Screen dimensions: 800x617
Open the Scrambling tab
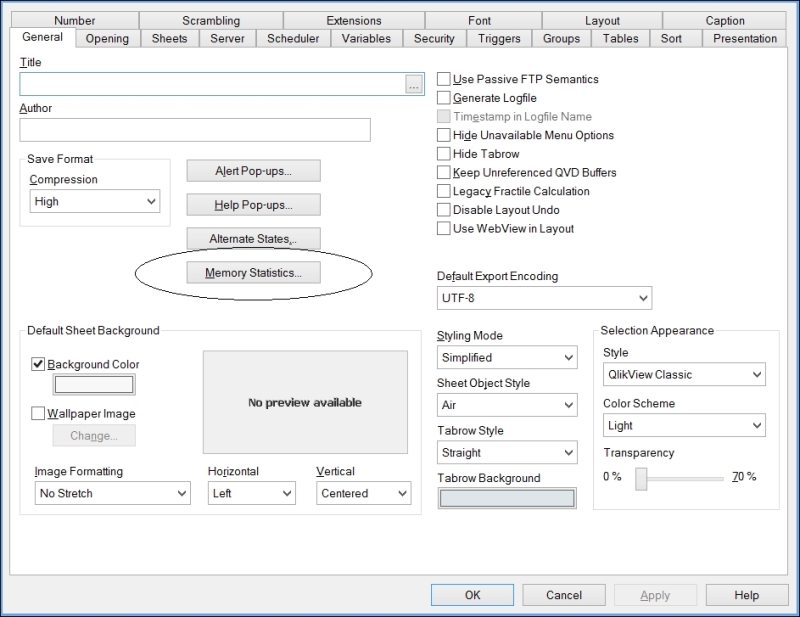coord(211,21)
